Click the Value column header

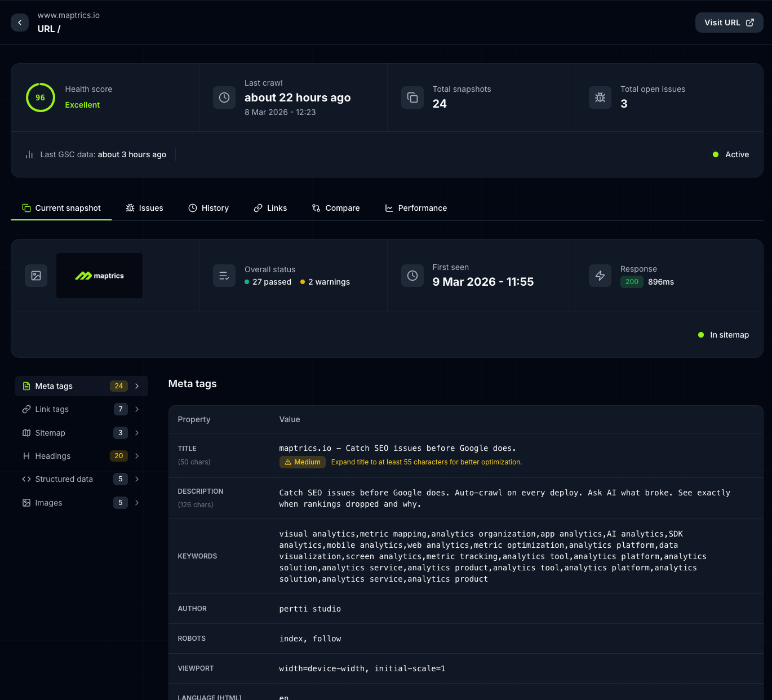click(290, 419)
